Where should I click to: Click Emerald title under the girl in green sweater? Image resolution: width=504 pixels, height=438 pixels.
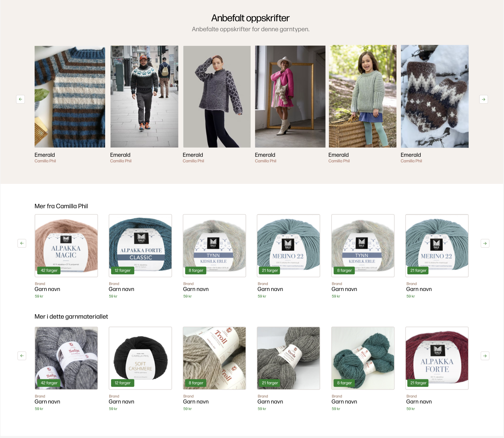point(339,155)
